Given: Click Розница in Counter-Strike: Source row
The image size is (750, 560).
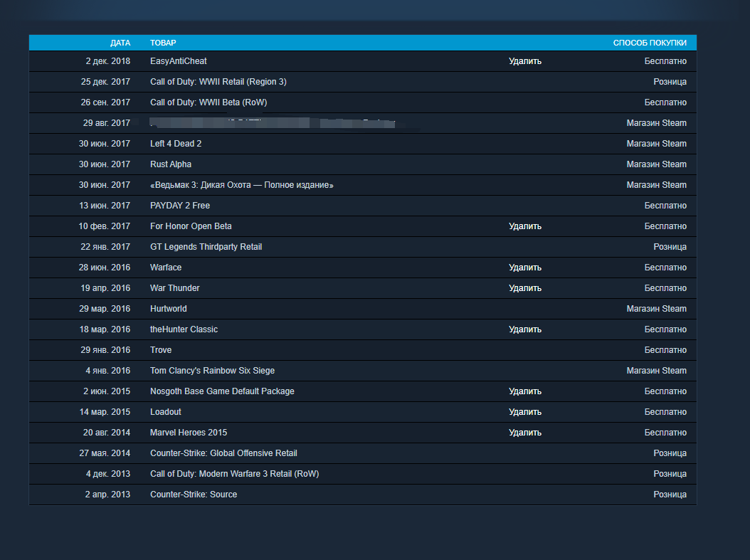Looking at the screenshot, I should click(670, 495).
